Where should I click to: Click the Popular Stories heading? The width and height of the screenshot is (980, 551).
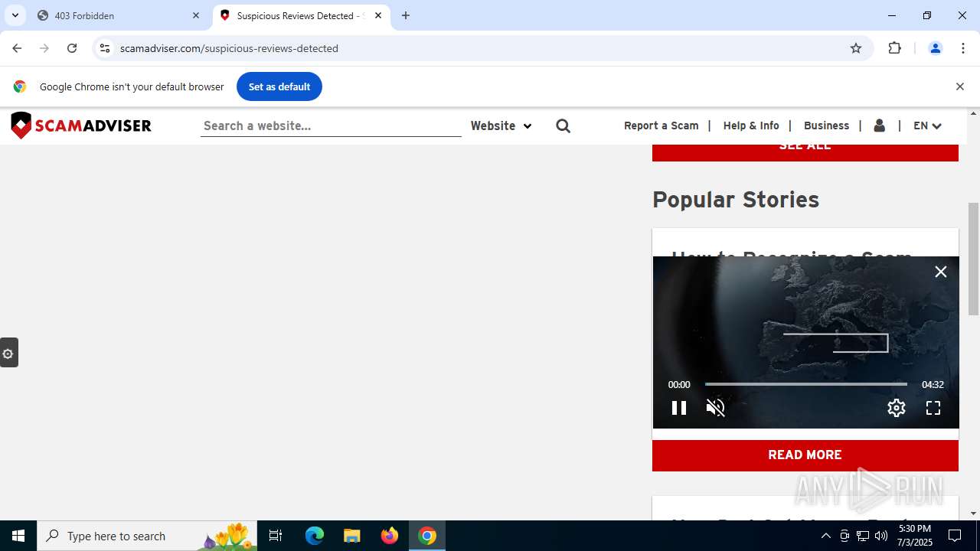(x=736, y=200)
